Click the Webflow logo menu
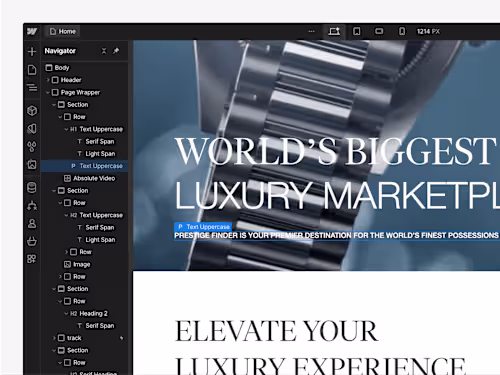 point(32,31)
